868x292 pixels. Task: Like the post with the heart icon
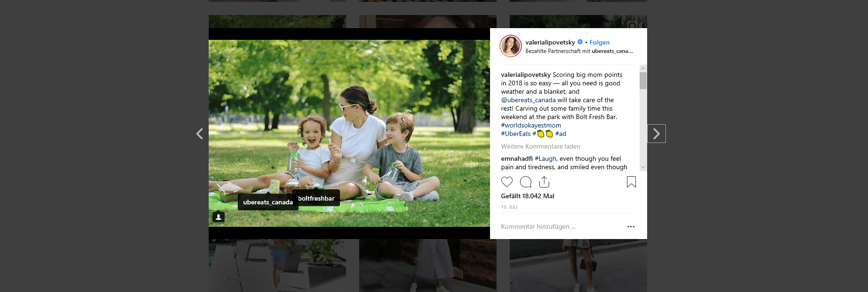(507, 182)
